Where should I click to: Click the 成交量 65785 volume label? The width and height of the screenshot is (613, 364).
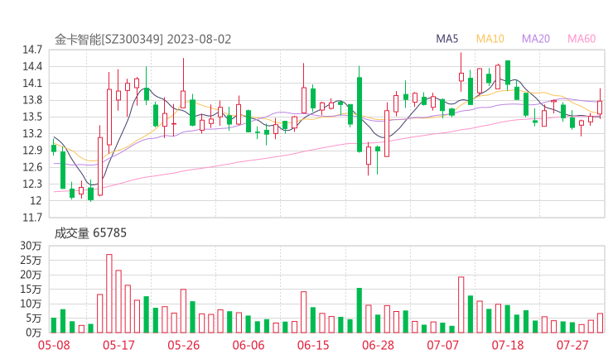tap(90, 233)
